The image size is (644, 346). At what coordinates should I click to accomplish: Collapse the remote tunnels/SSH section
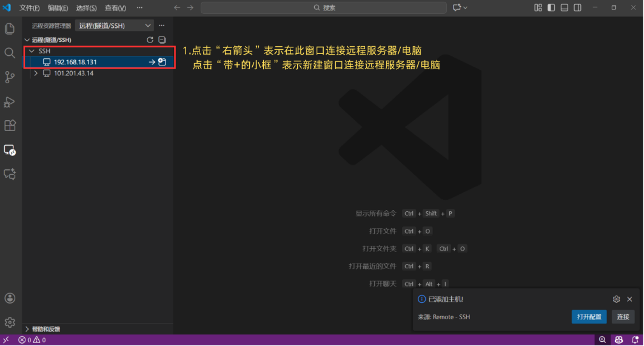click(27, 40)
